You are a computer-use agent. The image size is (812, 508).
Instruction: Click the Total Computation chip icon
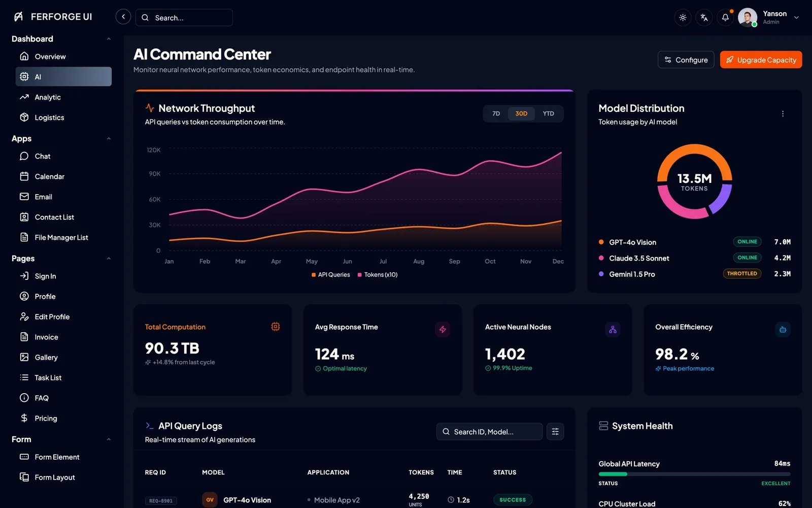[x=276, y=327]
